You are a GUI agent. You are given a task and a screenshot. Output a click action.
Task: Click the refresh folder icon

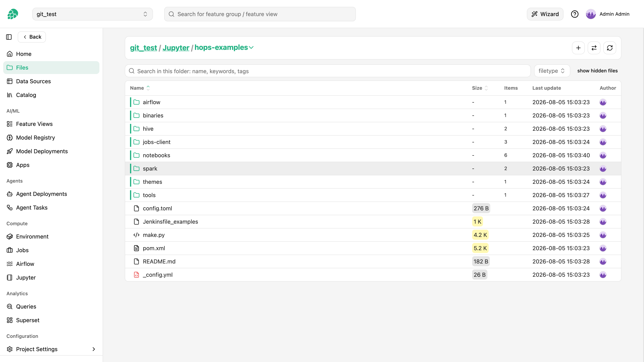tap(610, 48)
